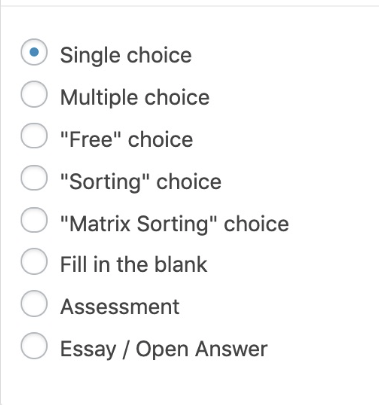379x405 pixels.
Task: Click the "Essay / Open Answer" label text
Action: point(164,349)
